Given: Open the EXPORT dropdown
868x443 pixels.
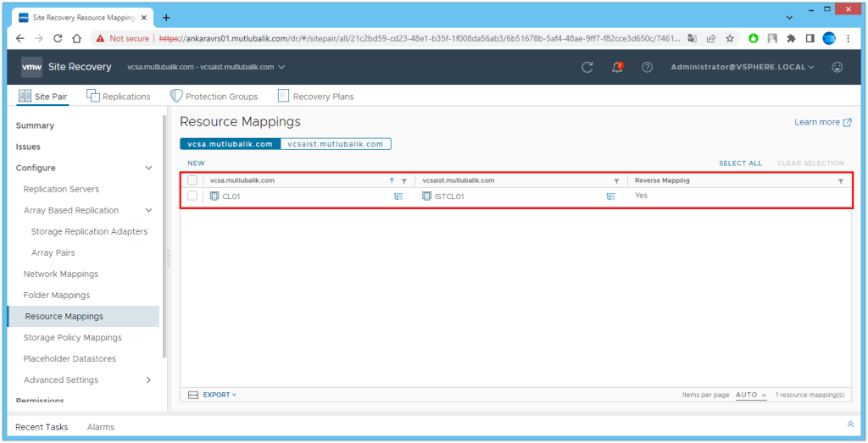Looking at the screenshot, I should click(x=220, y=395).
